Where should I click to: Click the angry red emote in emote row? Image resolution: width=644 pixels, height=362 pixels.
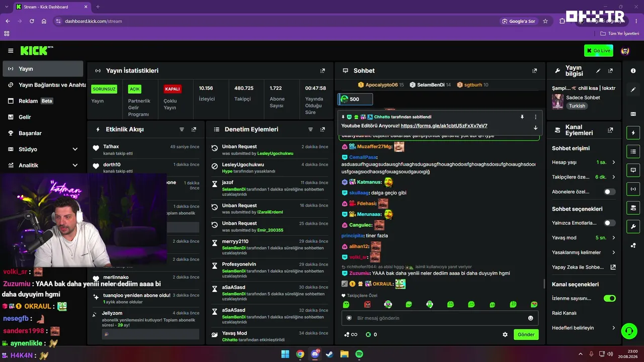click(x=367, y=304)
